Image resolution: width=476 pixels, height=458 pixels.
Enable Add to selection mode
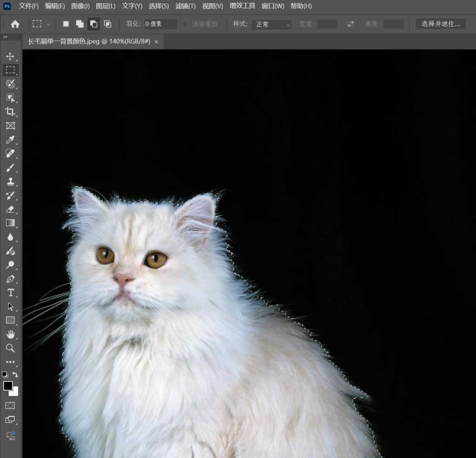[x=79, y=24]
